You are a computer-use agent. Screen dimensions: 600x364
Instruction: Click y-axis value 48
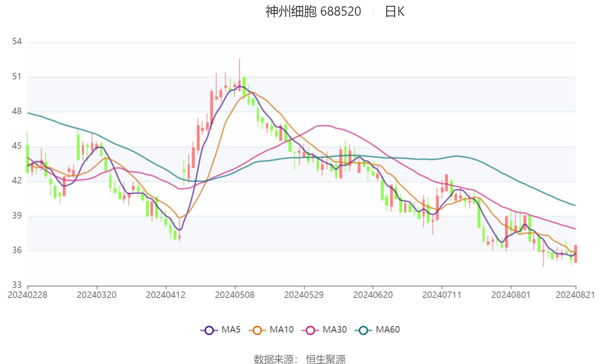17,111
